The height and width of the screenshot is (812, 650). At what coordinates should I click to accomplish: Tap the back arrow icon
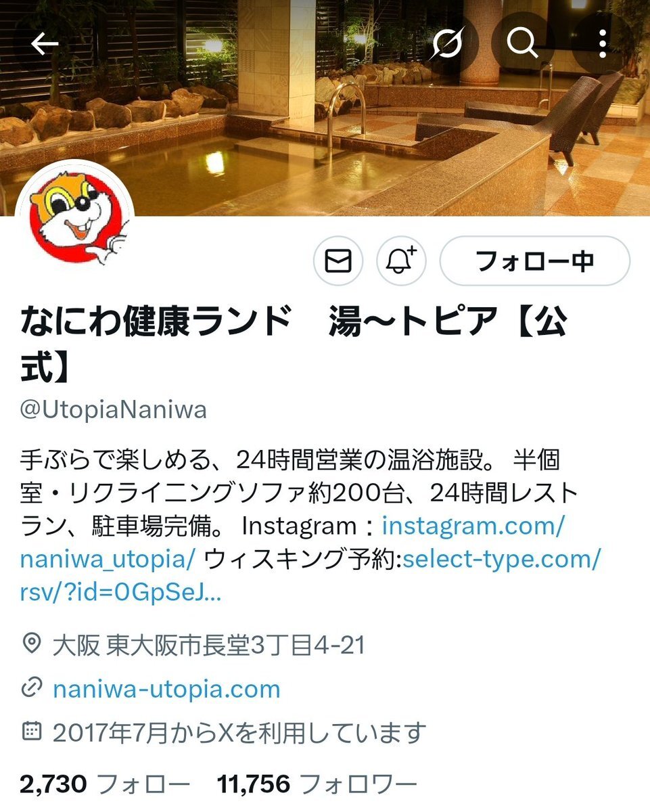click(x=45, y=45)
